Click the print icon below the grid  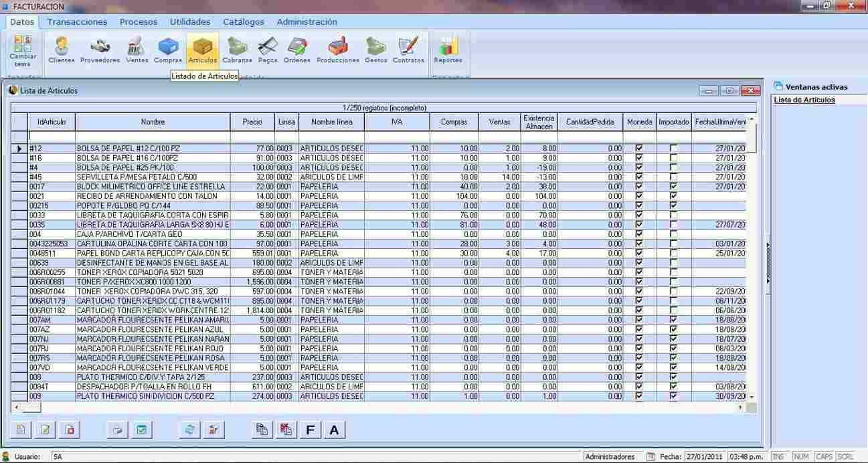pos(117,430)
